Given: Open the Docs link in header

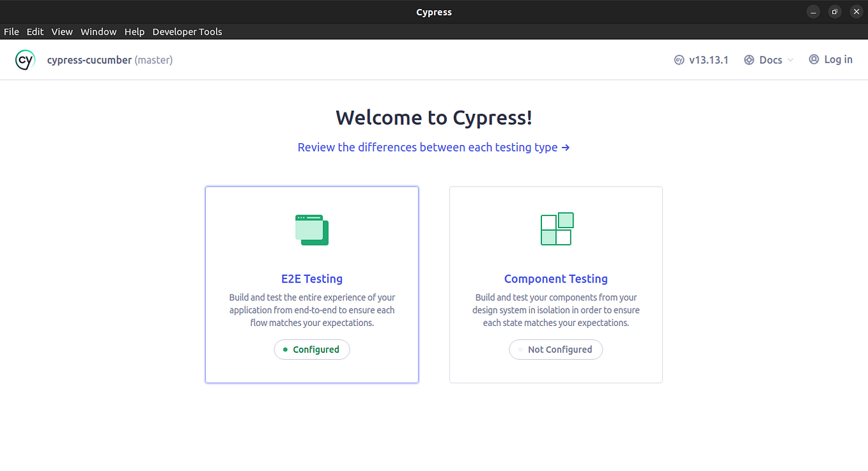Looking at the screenshot, I should tap(770, 60).
